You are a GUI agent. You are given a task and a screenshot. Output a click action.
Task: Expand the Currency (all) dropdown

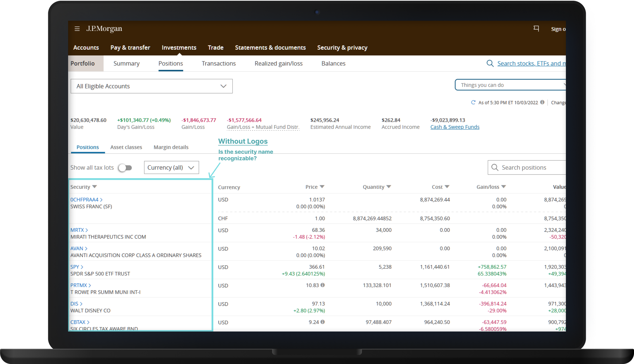click(x=171, y=167)
